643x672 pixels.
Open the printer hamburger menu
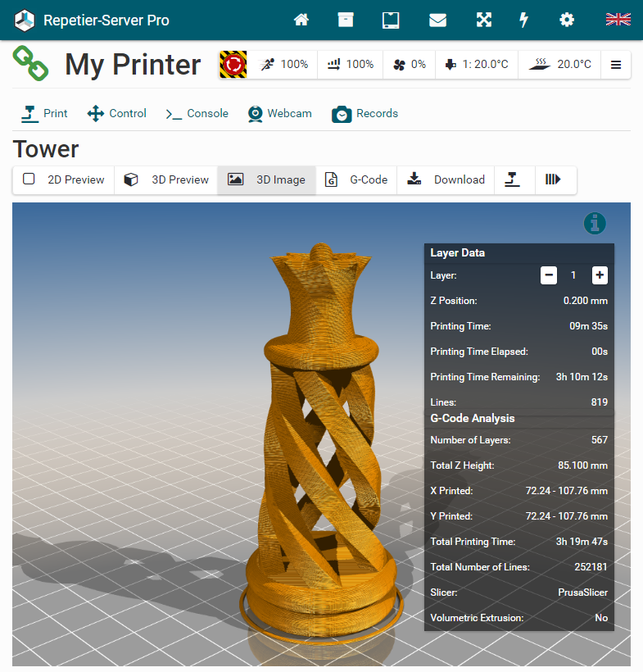tap(616, 64)
